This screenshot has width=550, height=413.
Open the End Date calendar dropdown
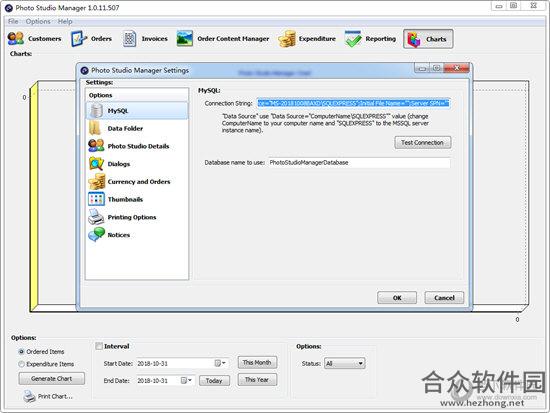click(186, 380)
